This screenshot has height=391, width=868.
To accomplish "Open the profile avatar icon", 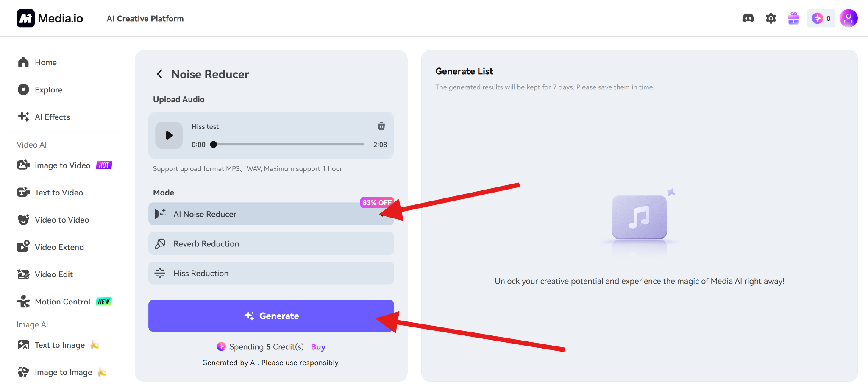I will (849, 18).
